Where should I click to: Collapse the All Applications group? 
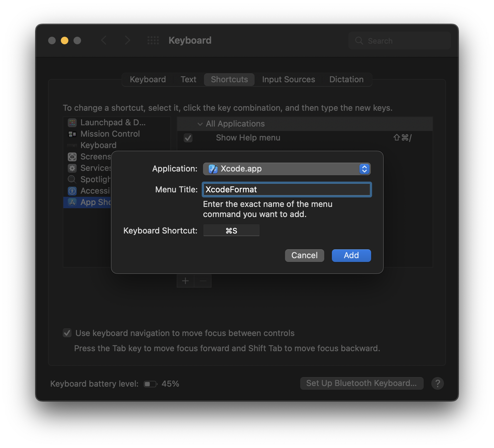click(200, 124)
